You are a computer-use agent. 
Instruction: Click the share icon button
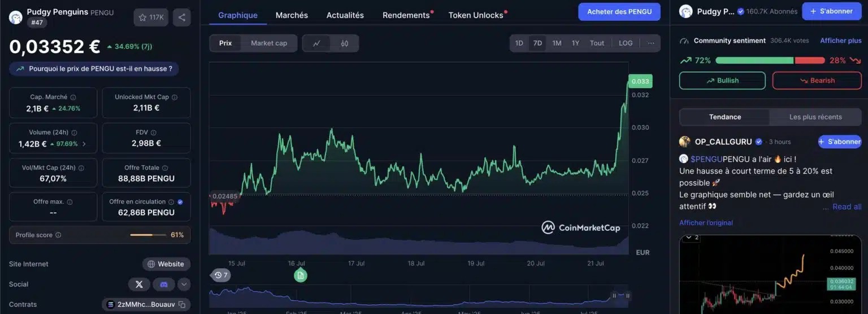click(x=181, y=18)
